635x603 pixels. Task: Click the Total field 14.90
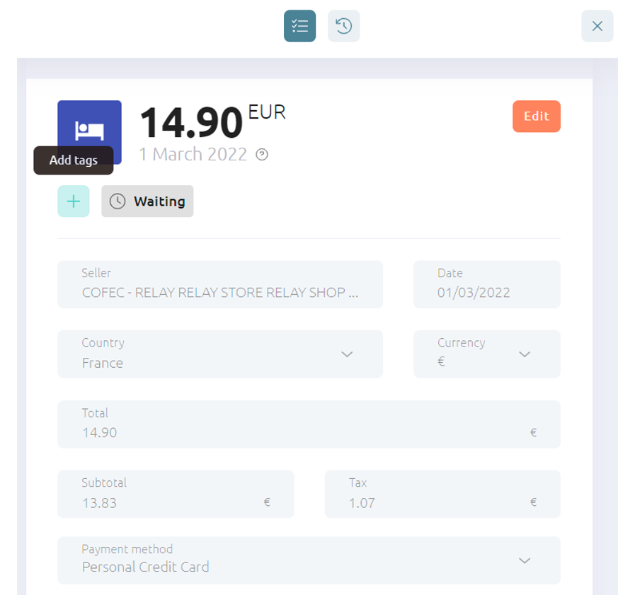(x=309, y=424)
